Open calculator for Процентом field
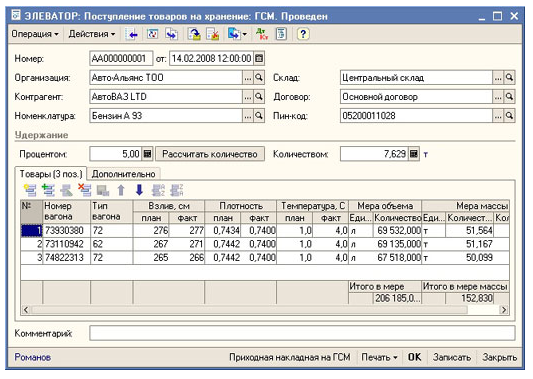 tap(147, 154)
